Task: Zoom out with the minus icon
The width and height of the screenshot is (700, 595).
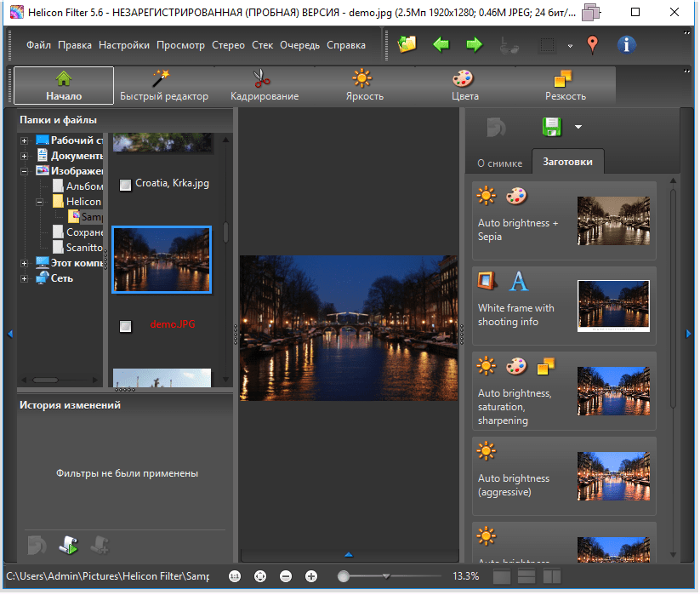Action: (286, 576)
